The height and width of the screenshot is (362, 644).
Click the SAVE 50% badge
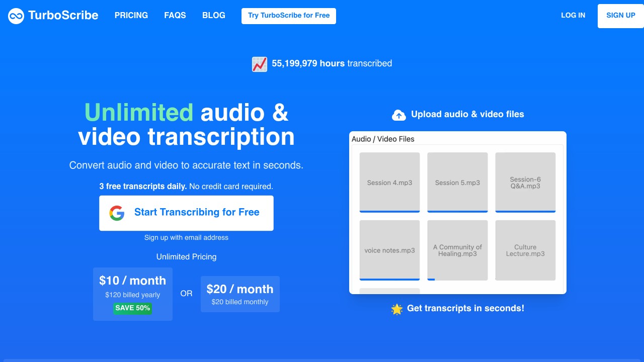133,308
